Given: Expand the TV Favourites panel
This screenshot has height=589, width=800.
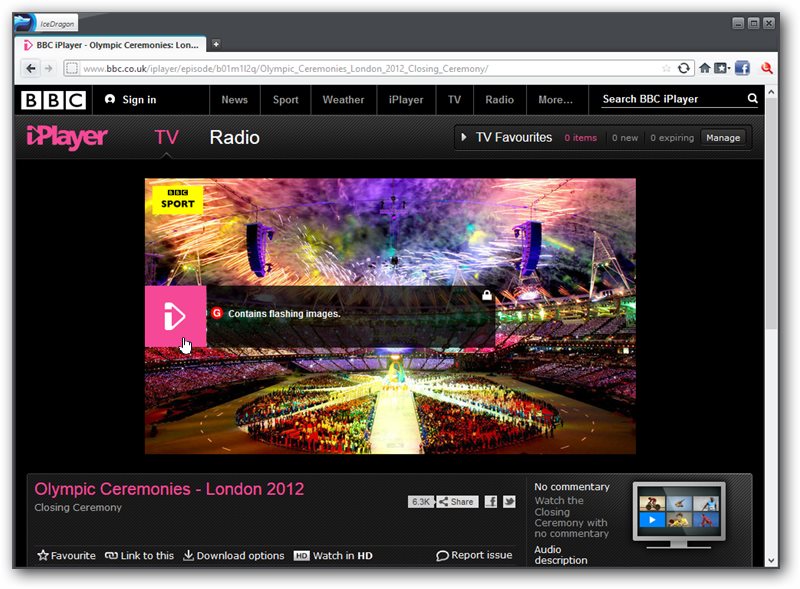Looking at the screenshot, I should click(x=504, y=138).
